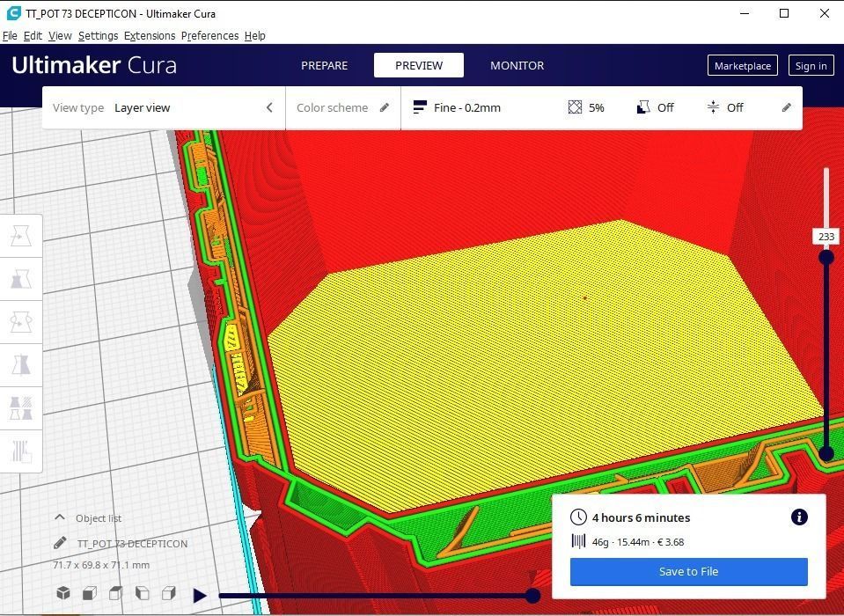This screenshot has height=616, width=844.
Task: Select the Scale tool in left toolbar
Action: [x=21, y=279]
